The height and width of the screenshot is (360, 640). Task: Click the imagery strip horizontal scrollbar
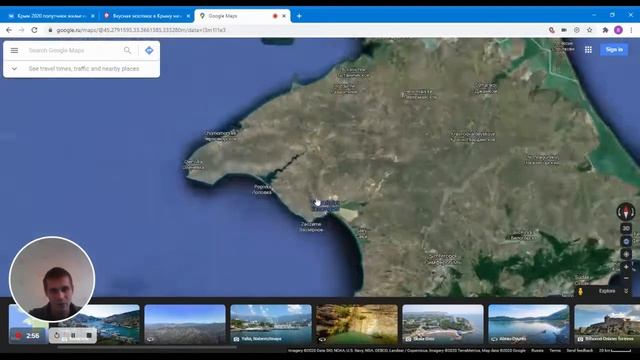point(147,347)
